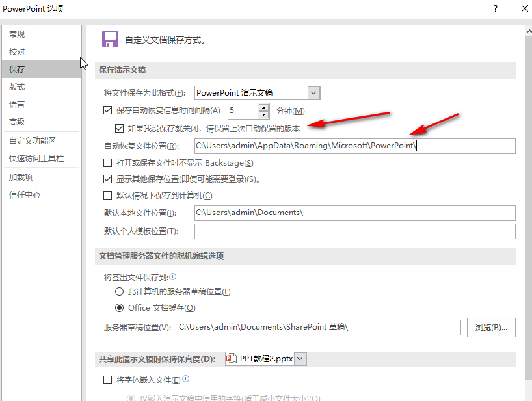Click the 浏览(B)... button

[491, 328]
